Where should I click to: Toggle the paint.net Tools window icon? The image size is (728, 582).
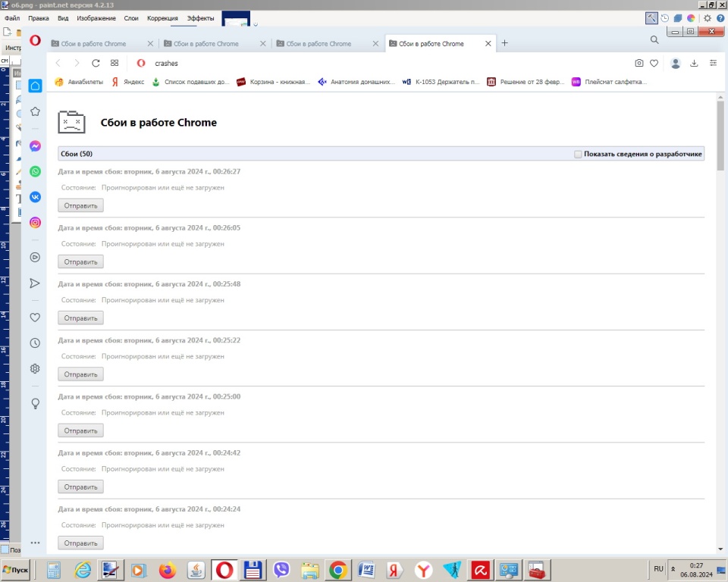651,18
